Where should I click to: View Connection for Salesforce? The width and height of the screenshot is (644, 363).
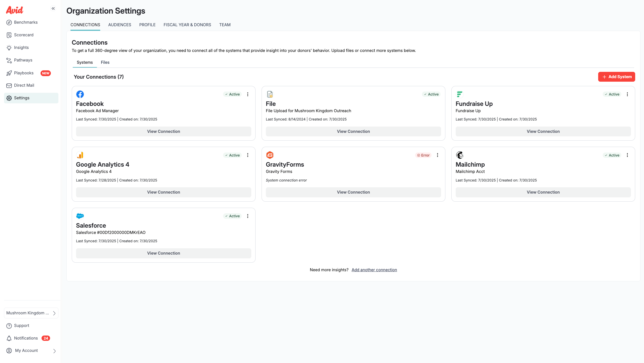point(164,253)
